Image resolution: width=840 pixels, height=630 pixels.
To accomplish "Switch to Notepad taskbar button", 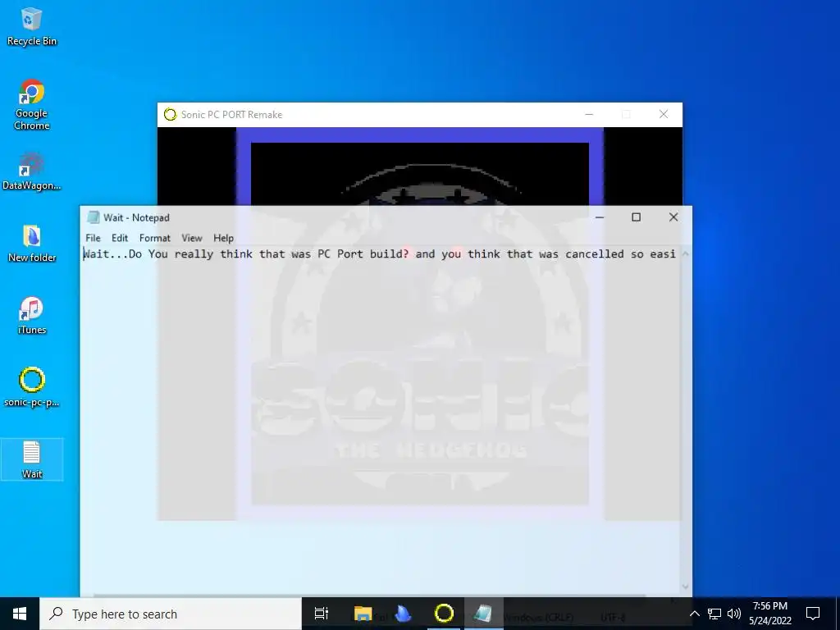I will [483, 614].
